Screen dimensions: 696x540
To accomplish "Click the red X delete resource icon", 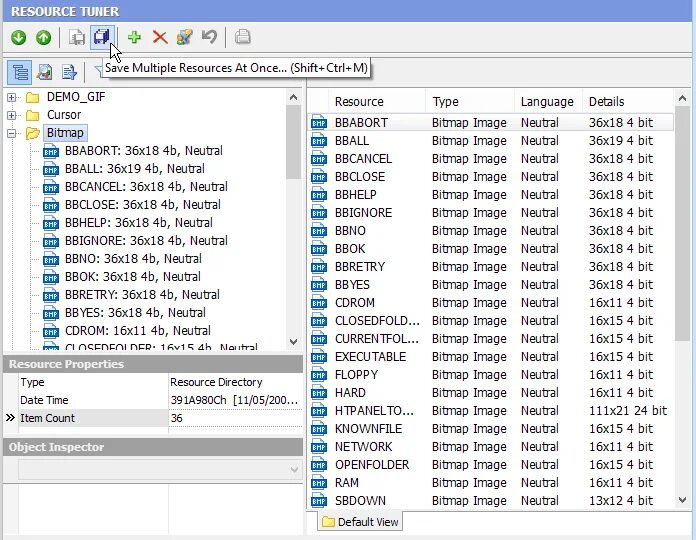I will 160,37.
